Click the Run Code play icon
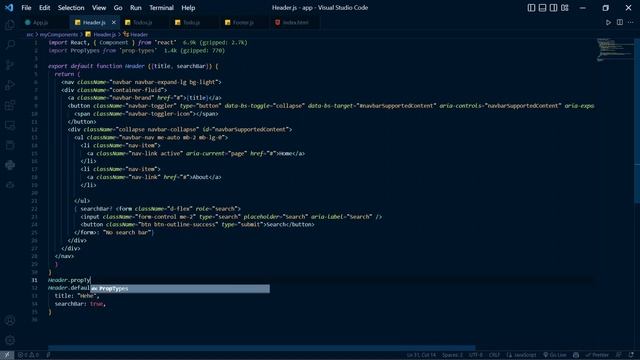The height and width of the screenshot is (360, 640). [x=608, y=22]
